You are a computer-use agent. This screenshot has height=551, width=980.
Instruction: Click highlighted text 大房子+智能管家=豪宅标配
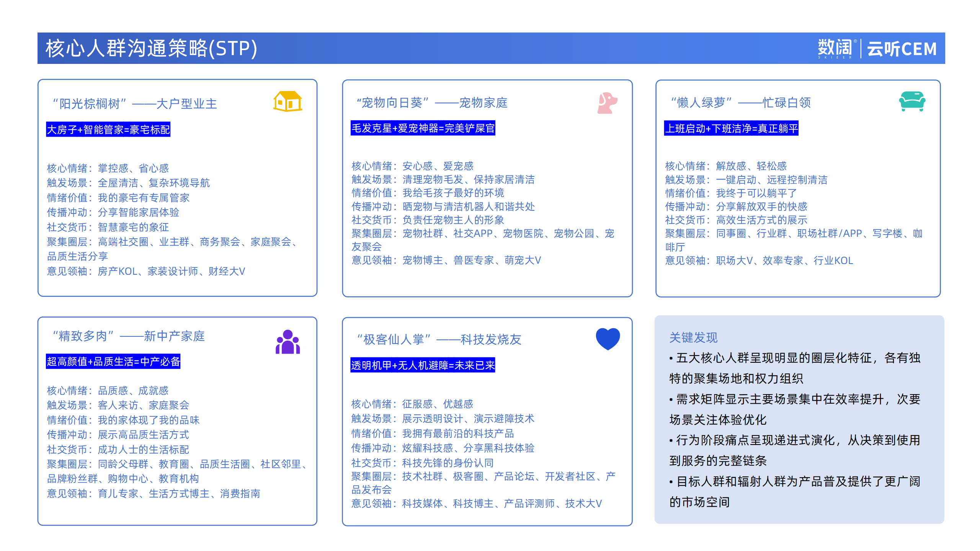108,130
